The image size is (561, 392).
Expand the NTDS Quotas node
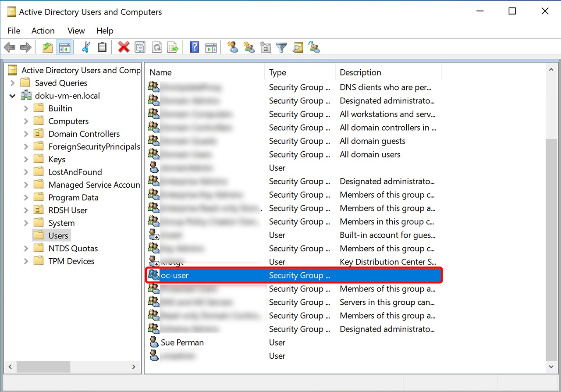[x=26, y=248]
